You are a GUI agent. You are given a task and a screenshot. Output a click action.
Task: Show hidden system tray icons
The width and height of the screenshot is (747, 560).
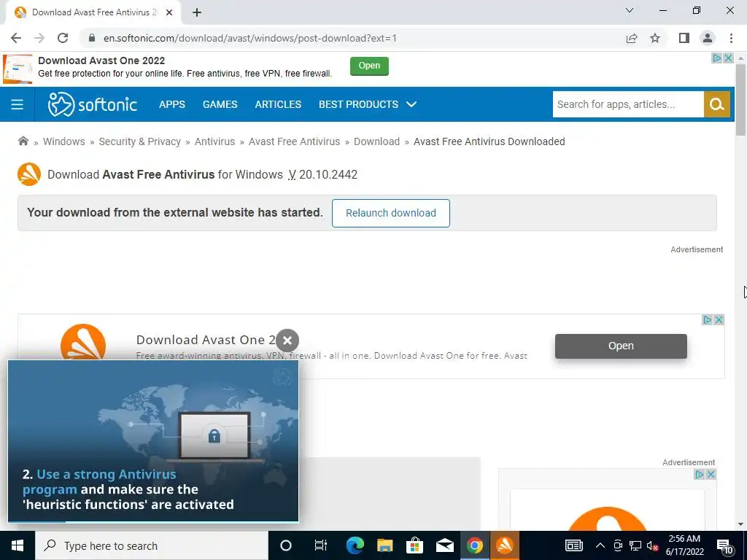click(x=600, y=545)
